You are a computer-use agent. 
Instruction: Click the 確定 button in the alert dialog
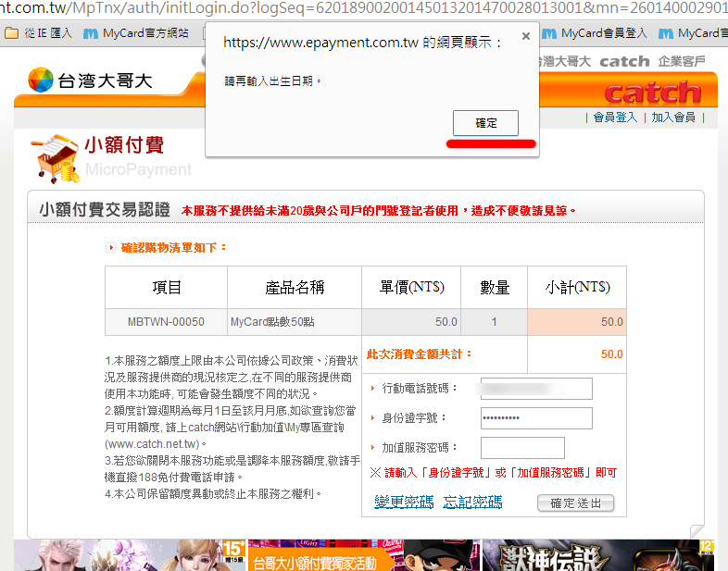point(485,123)
